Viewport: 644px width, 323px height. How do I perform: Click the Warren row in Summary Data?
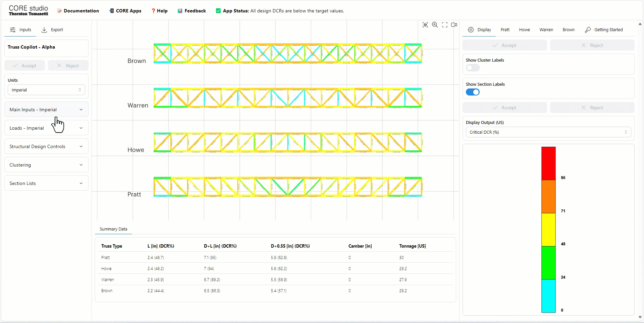click(275, 279)
